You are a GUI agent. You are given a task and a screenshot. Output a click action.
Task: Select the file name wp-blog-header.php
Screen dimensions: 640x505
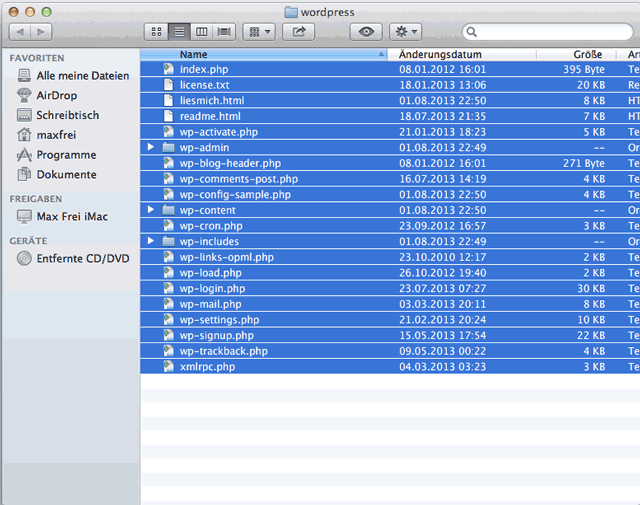(230, 163)
